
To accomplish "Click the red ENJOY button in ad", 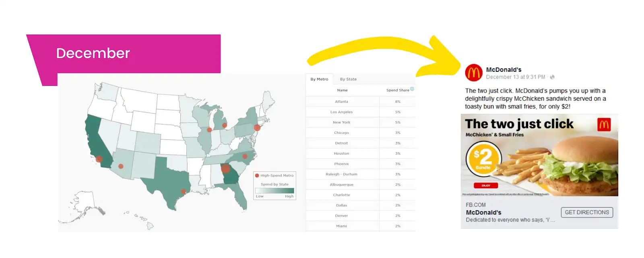I will pyautogui.click(x=486, y=186).
